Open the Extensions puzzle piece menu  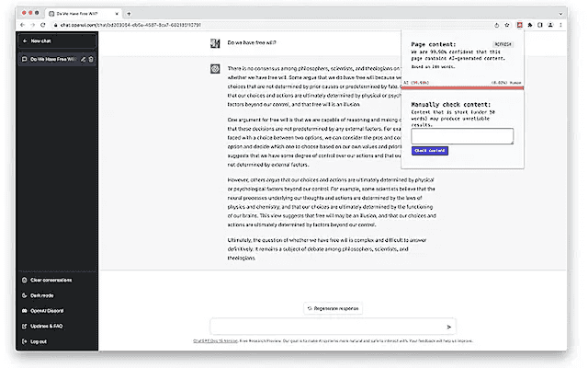531,24
